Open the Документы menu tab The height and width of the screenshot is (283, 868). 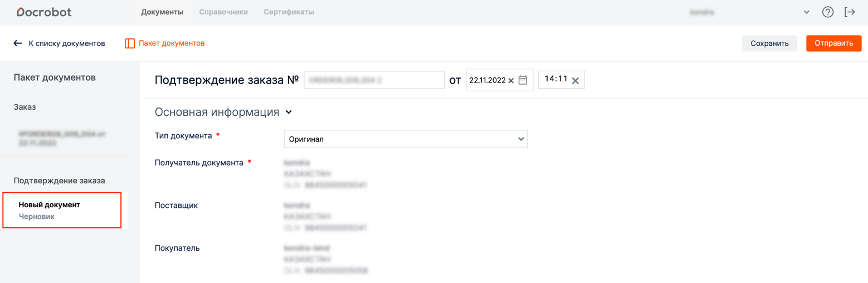(162, 12)
